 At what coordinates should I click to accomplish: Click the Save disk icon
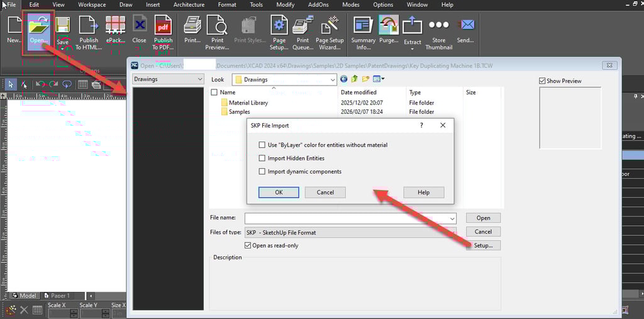[62, 25]
